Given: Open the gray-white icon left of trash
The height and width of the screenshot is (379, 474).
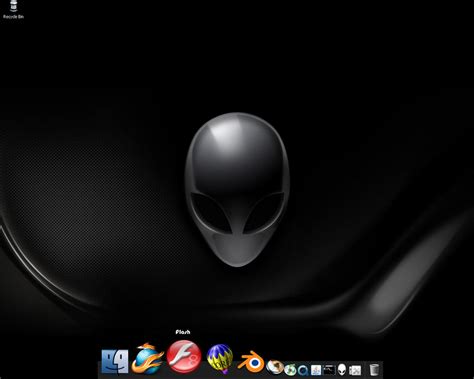Looking at the screenshot, I should coord(355,370).
